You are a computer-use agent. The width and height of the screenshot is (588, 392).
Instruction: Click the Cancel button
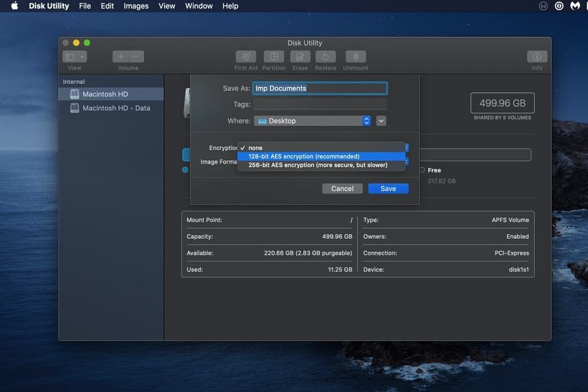(342, 188)
